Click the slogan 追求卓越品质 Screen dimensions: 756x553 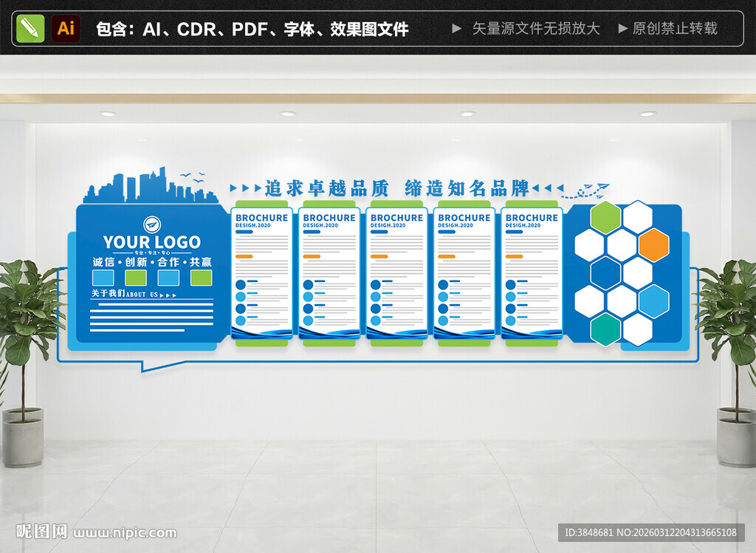point(326,188)
